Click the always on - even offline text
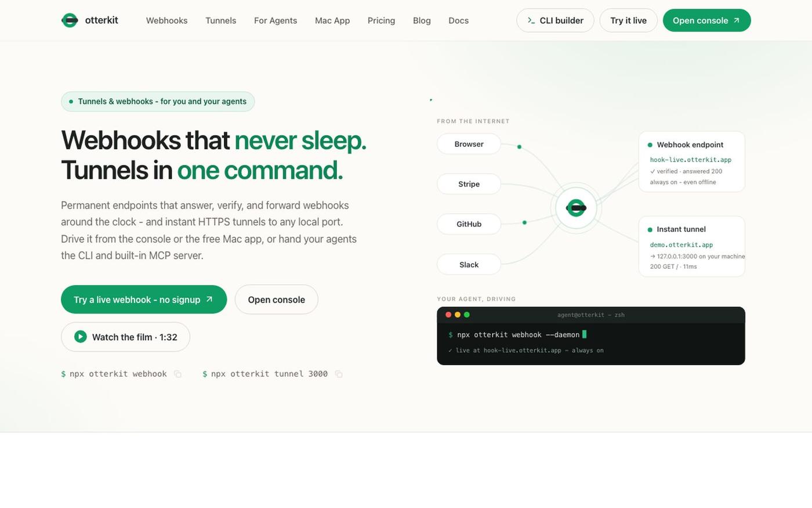The height and width of the screenshot is (508, 812). 683,182
